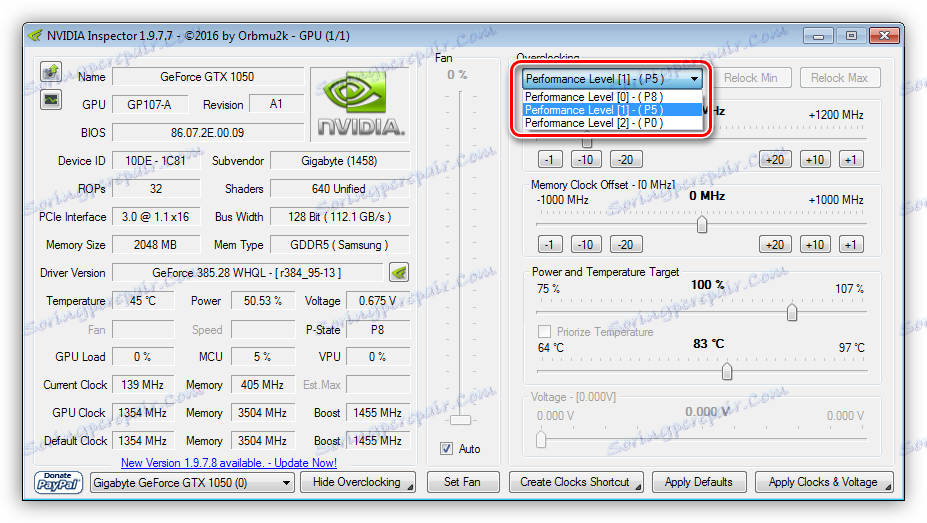Select Performance Level [2] - (P0) option

click(612, 123)
